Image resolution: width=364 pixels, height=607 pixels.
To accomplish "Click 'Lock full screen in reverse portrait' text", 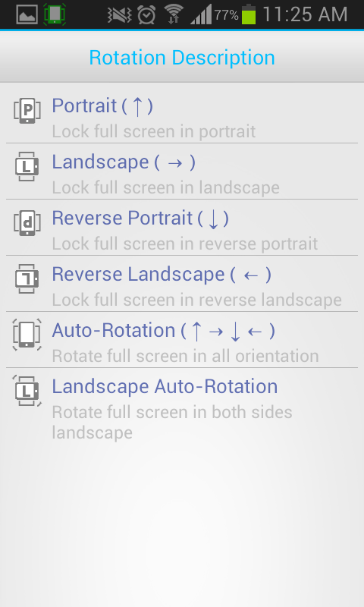I will pos(185,244).
